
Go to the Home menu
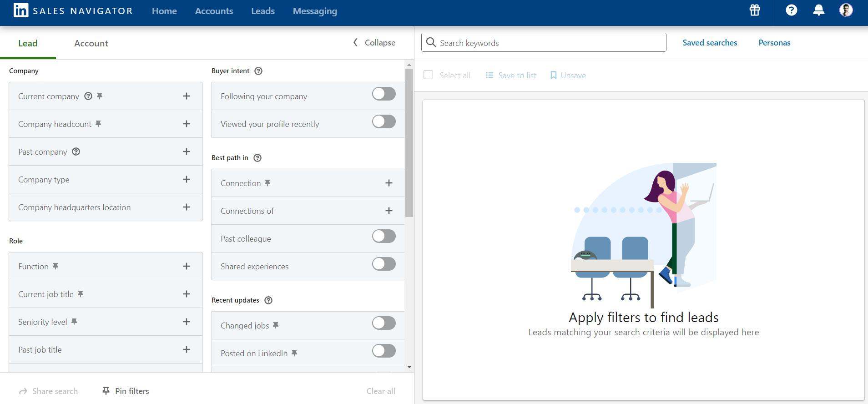click(164, 11)
